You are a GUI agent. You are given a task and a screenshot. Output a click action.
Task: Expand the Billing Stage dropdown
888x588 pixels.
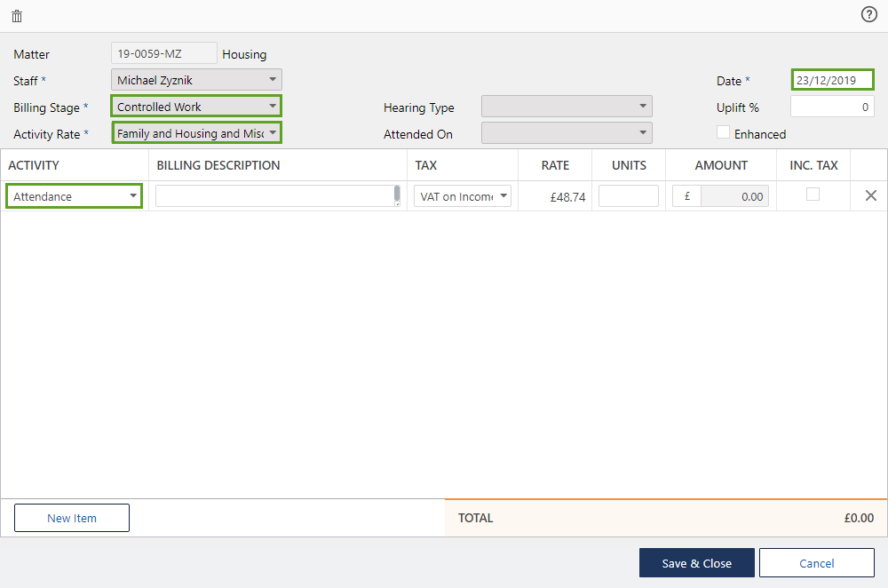click(196, 107)
